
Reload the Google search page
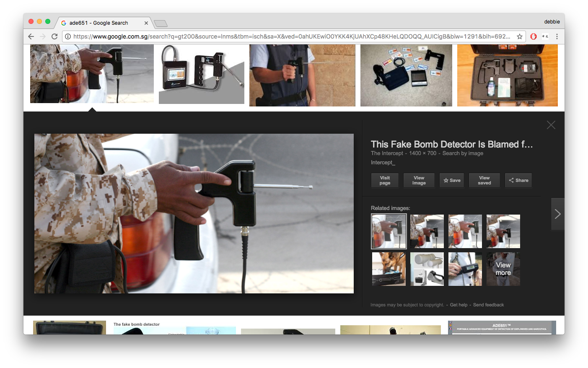54,36
